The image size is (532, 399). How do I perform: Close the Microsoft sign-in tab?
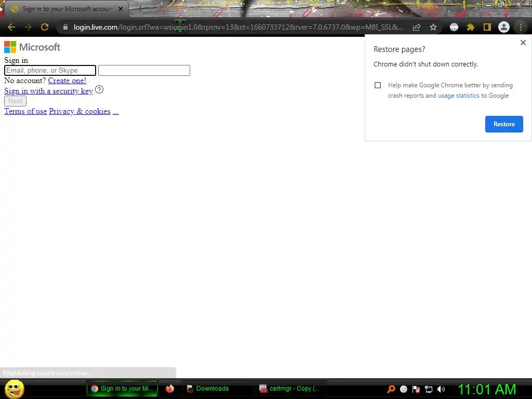[121, 9]
